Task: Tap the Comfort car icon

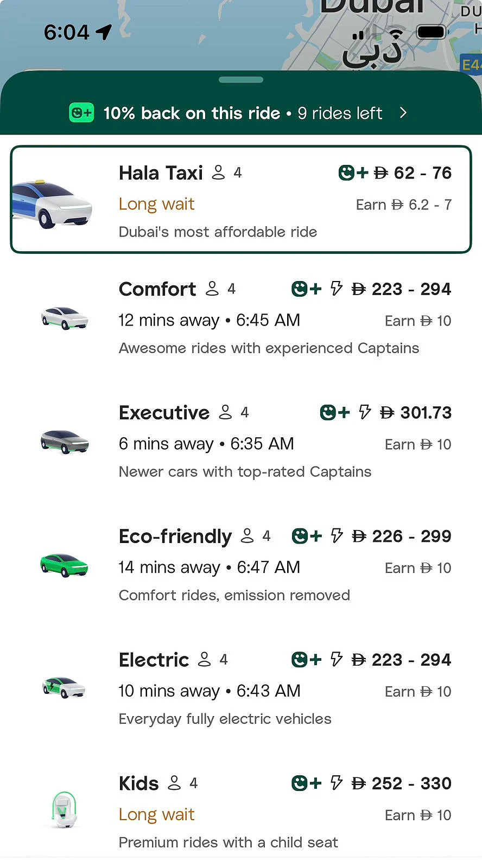Action: tap(65, 318)
